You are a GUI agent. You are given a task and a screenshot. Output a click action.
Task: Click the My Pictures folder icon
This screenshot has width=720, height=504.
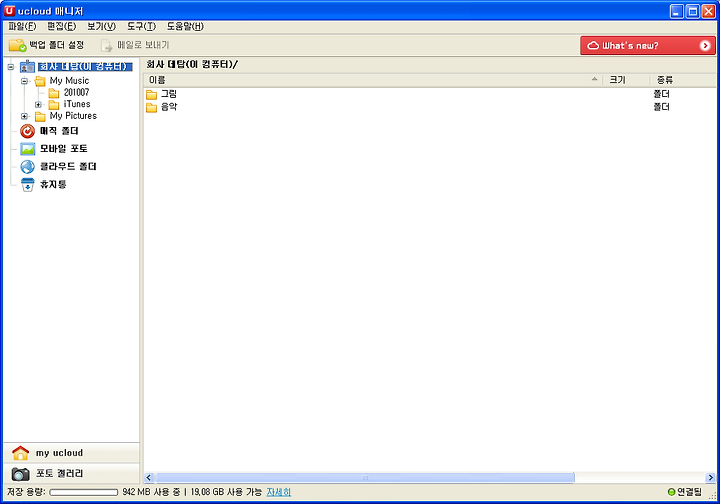point(40,116)
